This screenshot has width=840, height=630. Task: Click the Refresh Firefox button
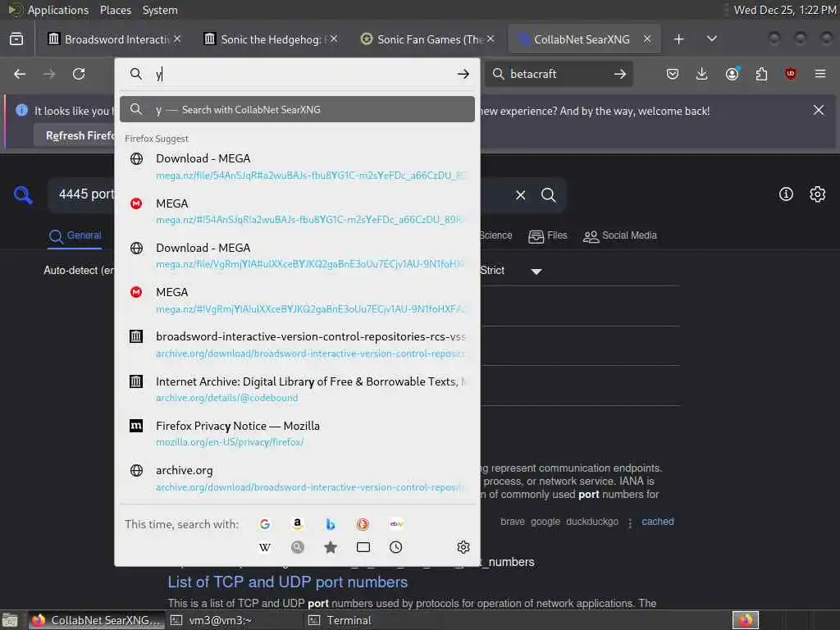[75, 135]
